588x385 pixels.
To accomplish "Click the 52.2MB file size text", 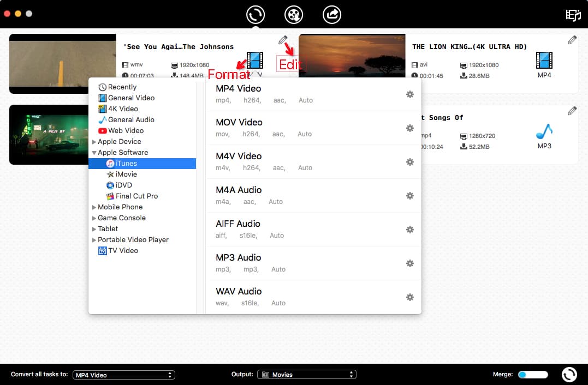I will 479,147.
